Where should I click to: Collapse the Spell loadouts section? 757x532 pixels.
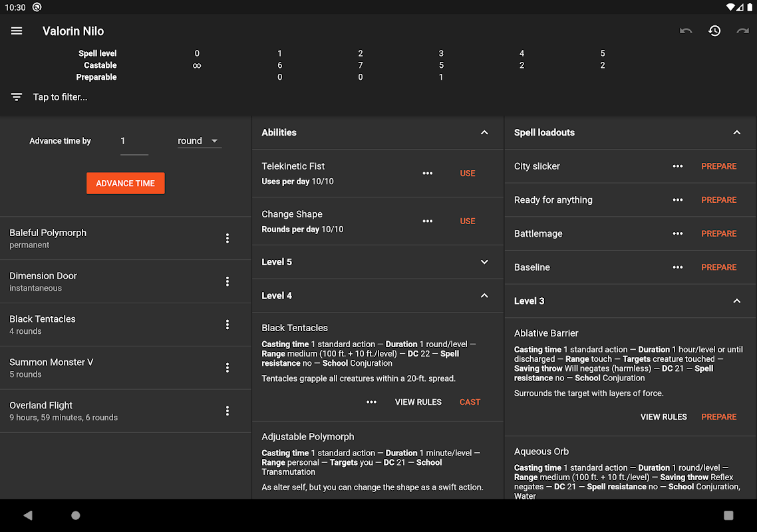[x=736, y=132]
